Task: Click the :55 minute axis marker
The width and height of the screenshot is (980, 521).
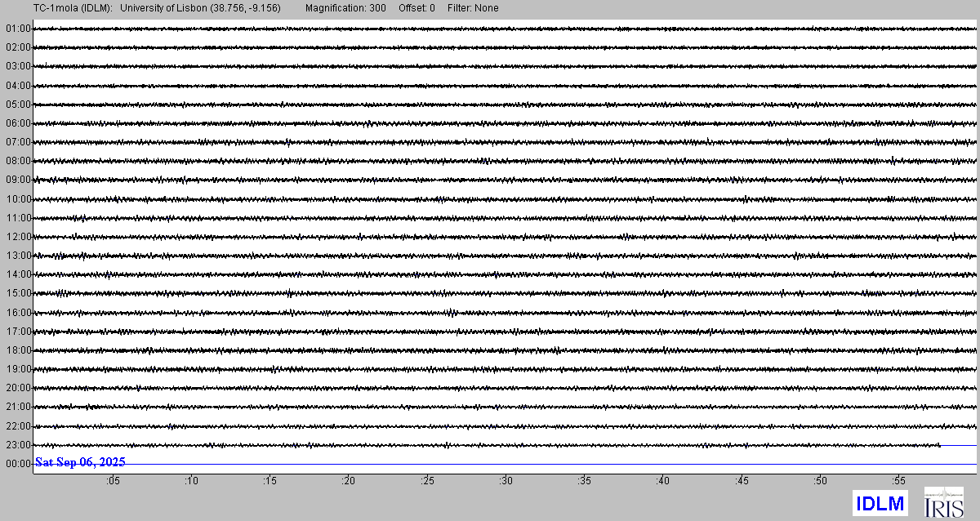Action: 898,481
